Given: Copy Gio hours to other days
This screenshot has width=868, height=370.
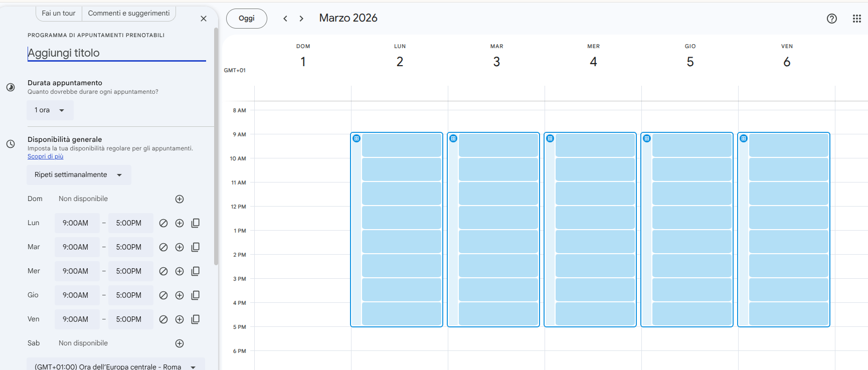Looking at the screenshot, I should coord(196,295).
